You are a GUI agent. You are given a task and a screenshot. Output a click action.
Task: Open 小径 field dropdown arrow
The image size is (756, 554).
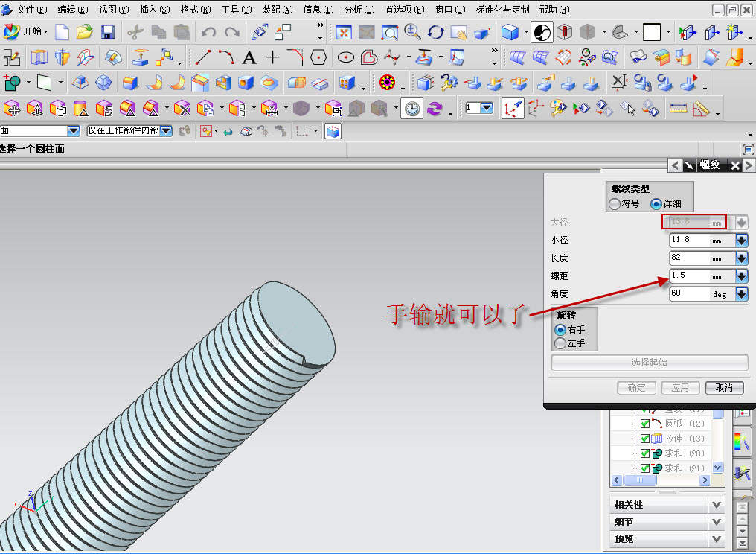click(x=741, y=240)
